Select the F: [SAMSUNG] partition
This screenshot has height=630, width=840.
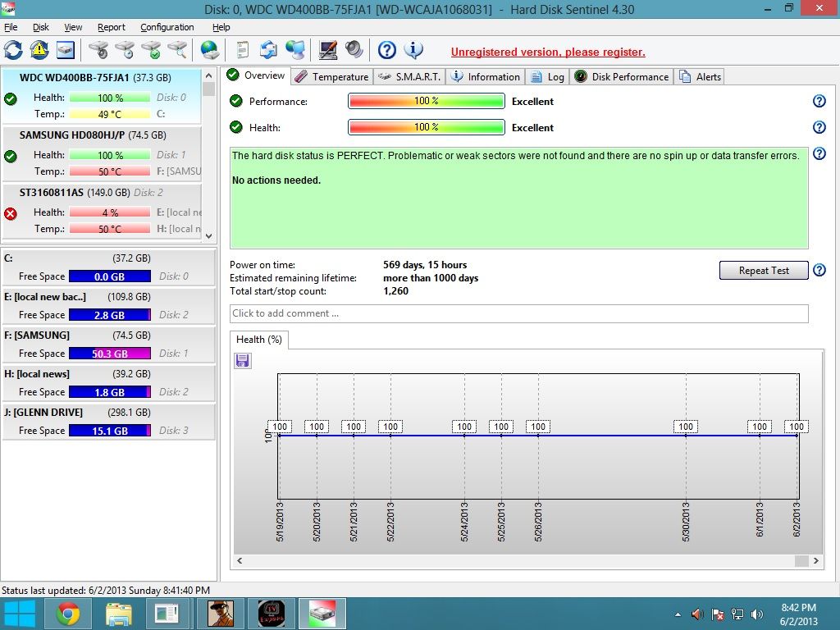tap(109, 344)
